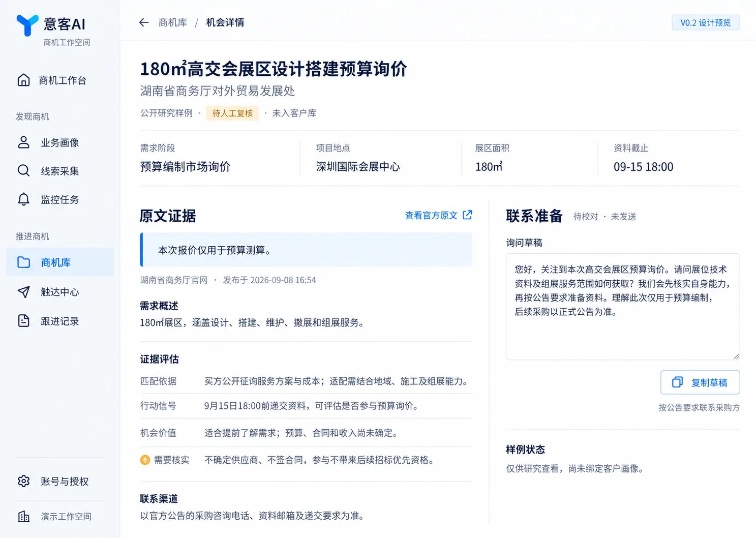Click the deadline value 09-15 18:00
Image resolution: width=756 pixels, height=538 pixels.
[643, 167]
